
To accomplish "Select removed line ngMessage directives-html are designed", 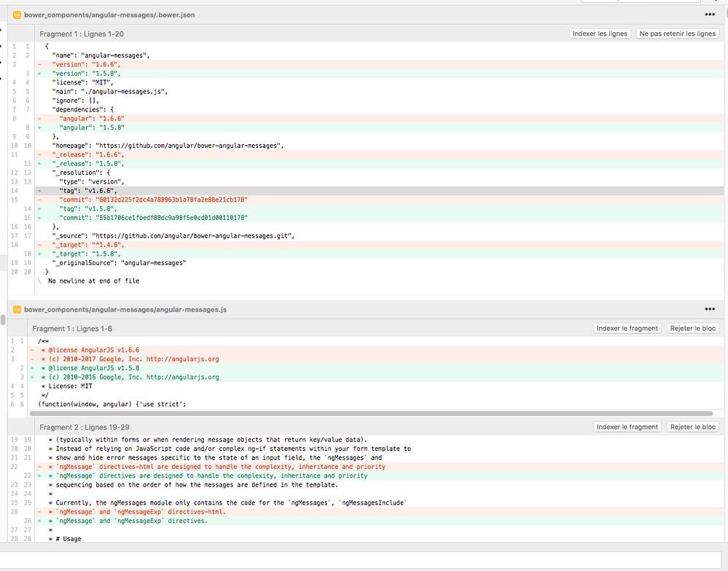I will [379, 467].
